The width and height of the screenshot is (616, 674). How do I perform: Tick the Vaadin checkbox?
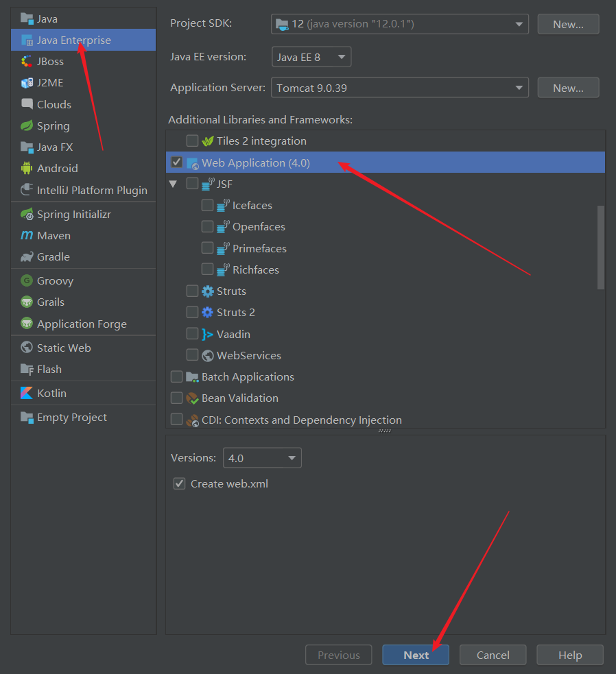point(192,333)
